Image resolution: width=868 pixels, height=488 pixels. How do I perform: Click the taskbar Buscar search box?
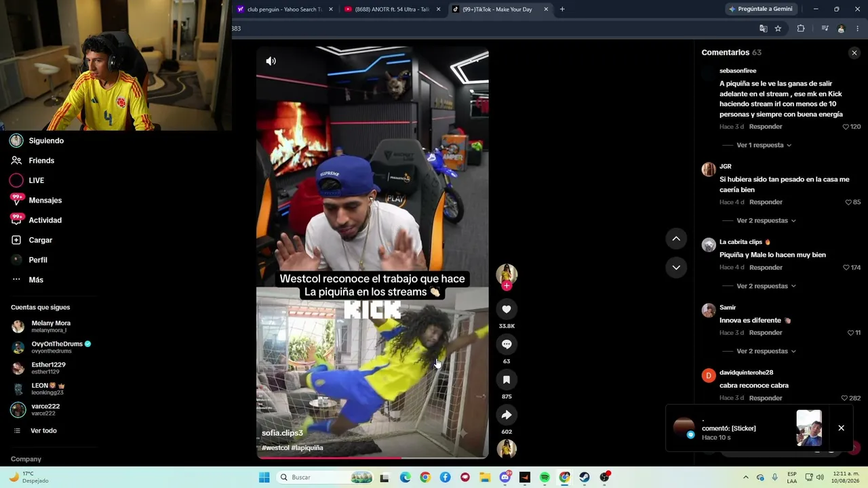325,477
